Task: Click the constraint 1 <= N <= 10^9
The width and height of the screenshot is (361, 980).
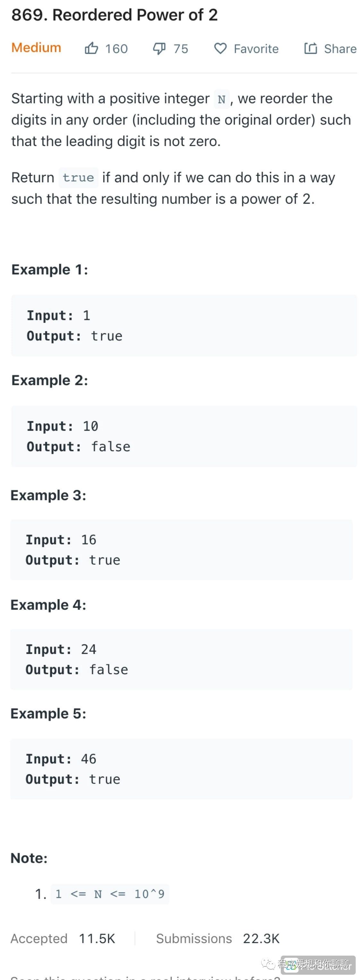Action: coord(110,894)
